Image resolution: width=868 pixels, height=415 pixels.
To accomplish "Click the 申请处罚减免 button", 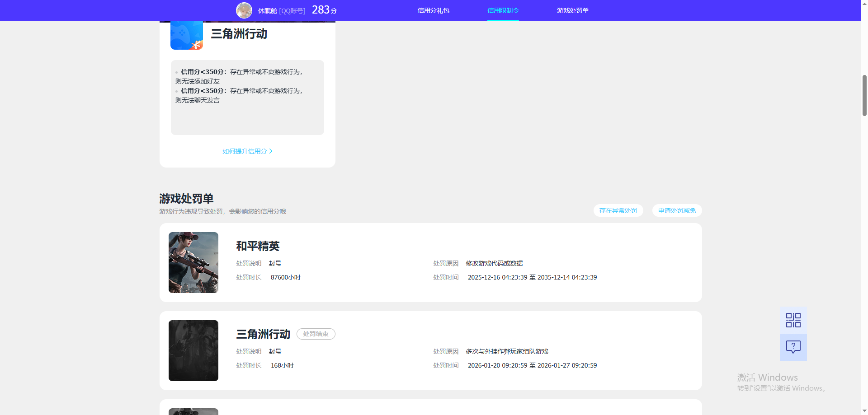I will pyautogui.click(x=677, y=210).
